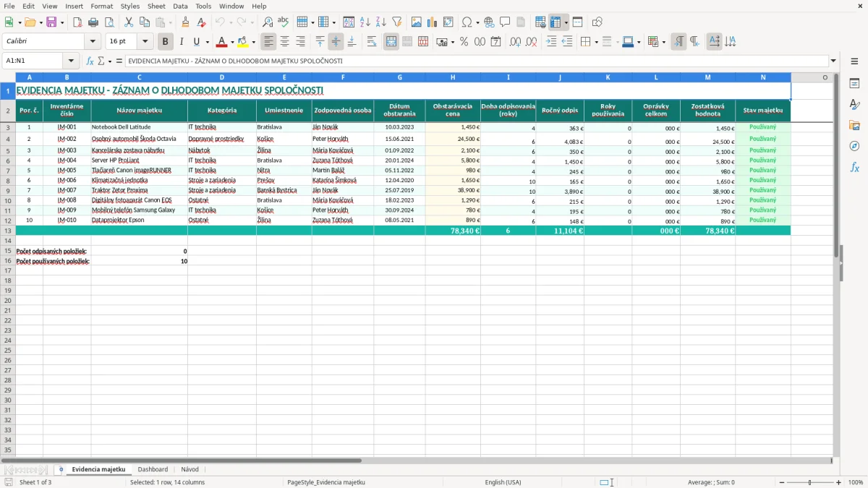This screenshot has height=488, width=868.
Task: Toggle Wrap Text
Action: 372,42
